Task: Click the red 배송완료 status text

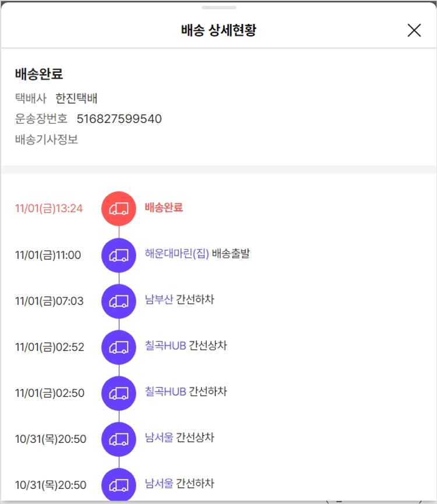Action: point(164,207)
